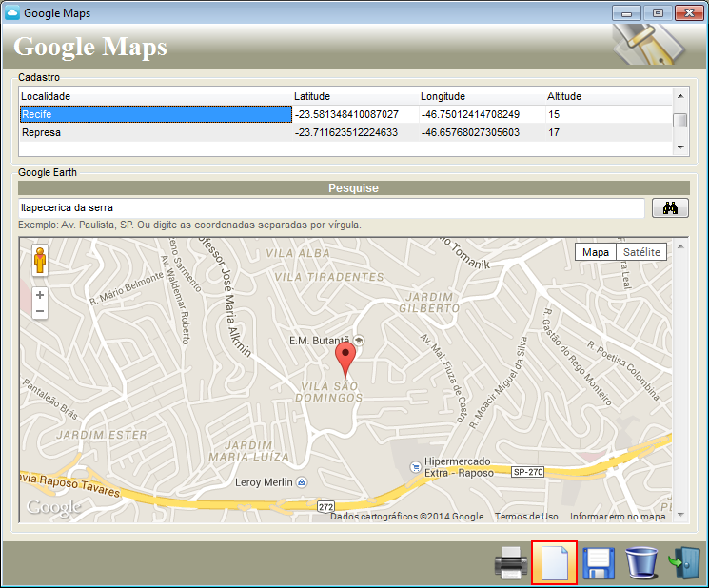Screen dimensions: 709x588
Task: Click longitude value -46.65768027305603
Action: click(470, 132)
